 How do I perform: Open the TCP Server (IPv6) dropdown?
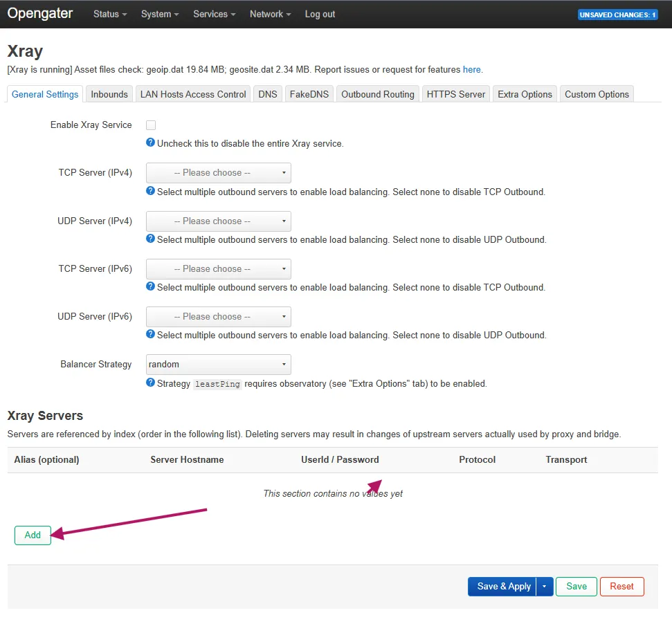coord(219,269)
